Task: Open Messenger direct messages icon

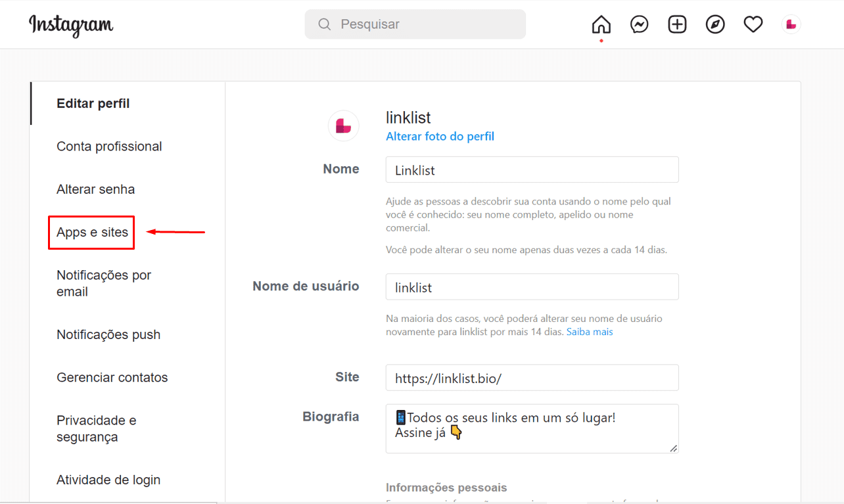Action: click(x=639, y=24)
